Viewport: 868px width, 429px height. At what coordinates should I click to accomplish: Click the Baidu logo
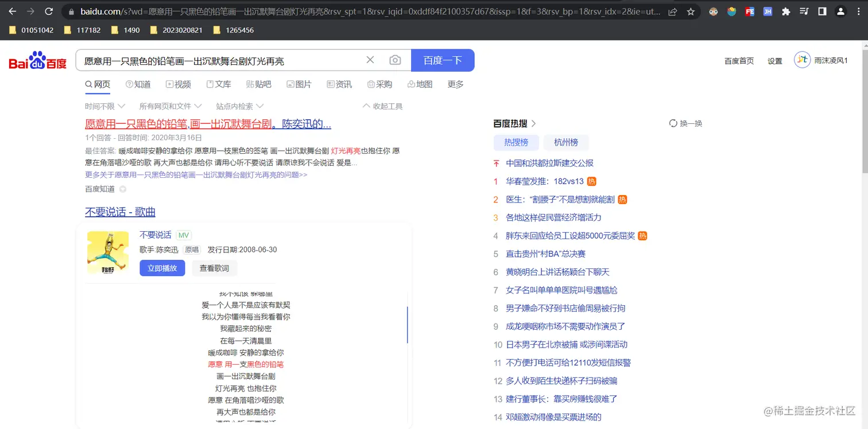coord(38,60)
